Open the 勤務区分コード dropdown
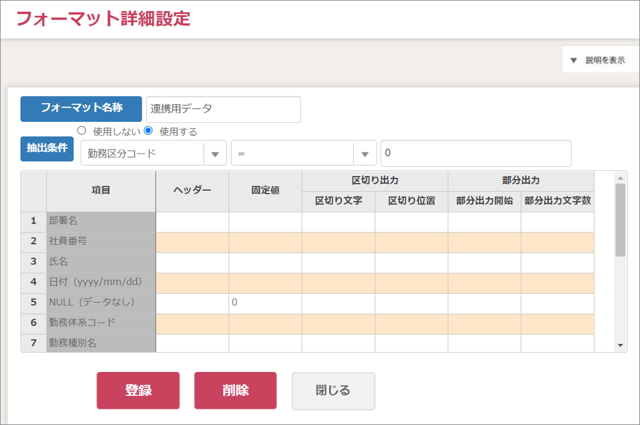640x425 pixels. click(153, 154)
